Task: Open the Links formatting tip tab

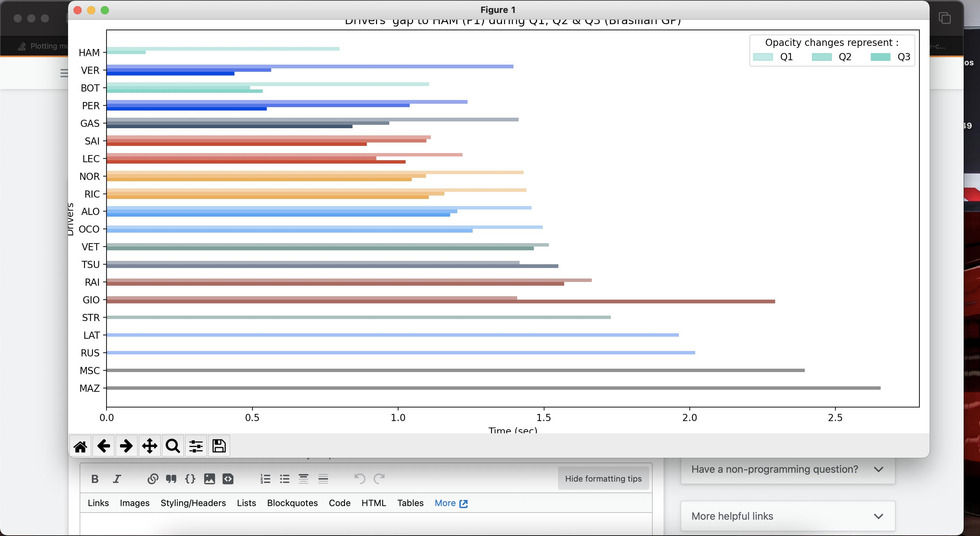Action: point(98,503)
